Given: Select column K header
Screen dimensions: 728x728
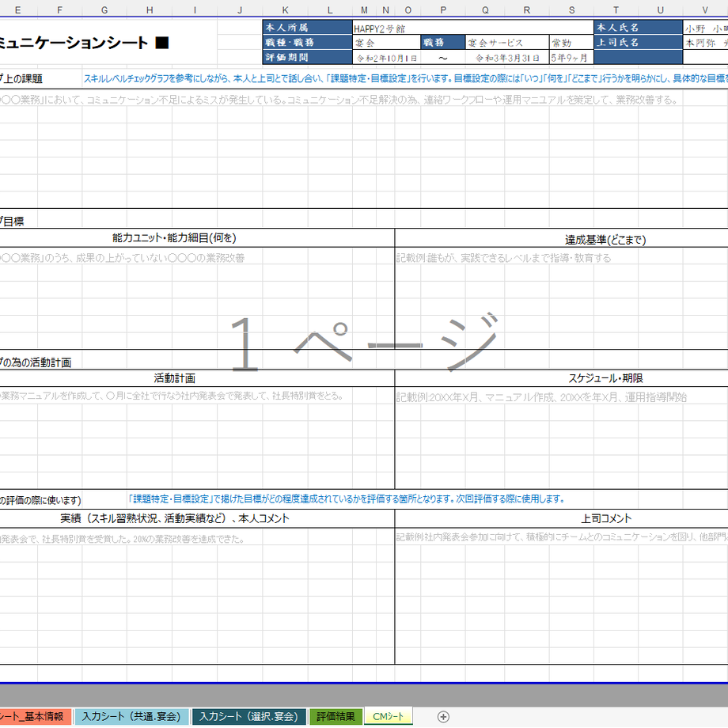Looking at the screenshot, I should (285, 9).
